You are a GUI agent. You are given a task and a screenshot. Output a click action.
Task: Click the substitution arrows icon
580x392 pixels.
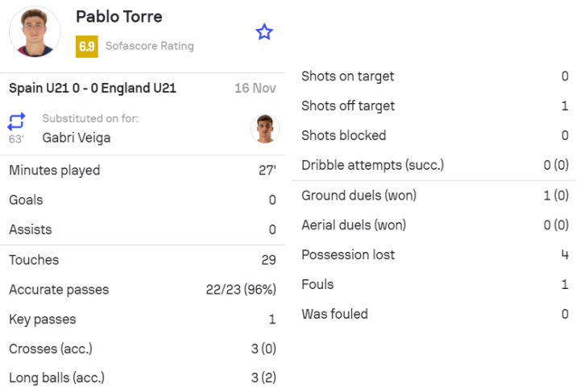coord(16,121)
